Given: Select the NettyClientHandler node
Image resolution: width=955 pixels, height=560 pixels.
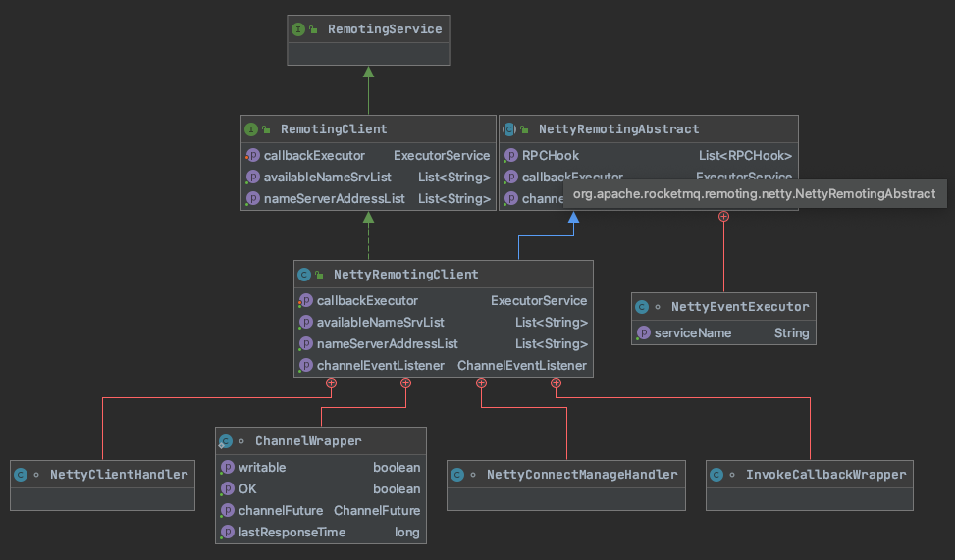Looking at the screenshot, I should (x=102, y=485).
